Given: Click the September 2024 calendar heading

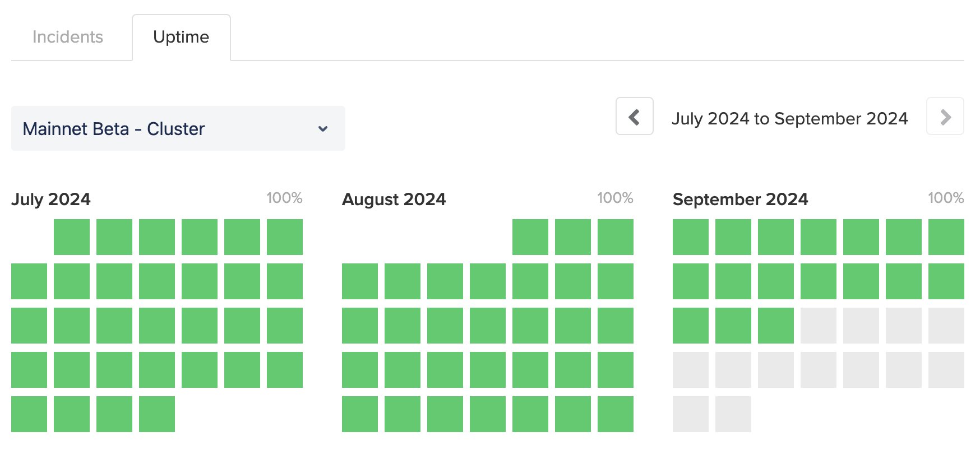Looking at the screenshot, I should pyautogui.click(x=741, y=200).
